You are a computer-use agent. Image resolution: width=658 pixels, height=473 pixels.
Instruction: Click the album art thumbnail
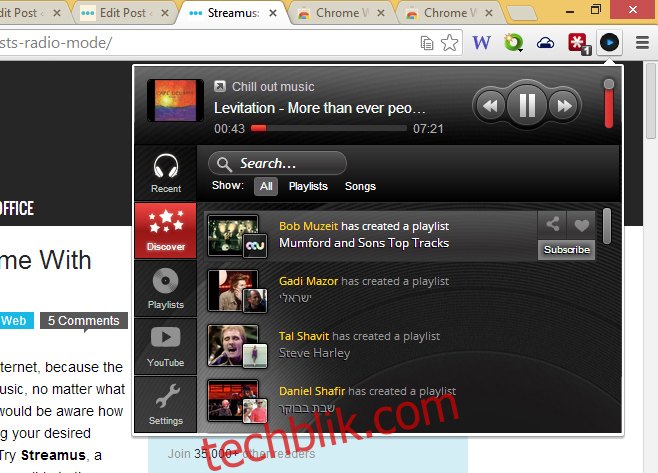pos(175,100)
